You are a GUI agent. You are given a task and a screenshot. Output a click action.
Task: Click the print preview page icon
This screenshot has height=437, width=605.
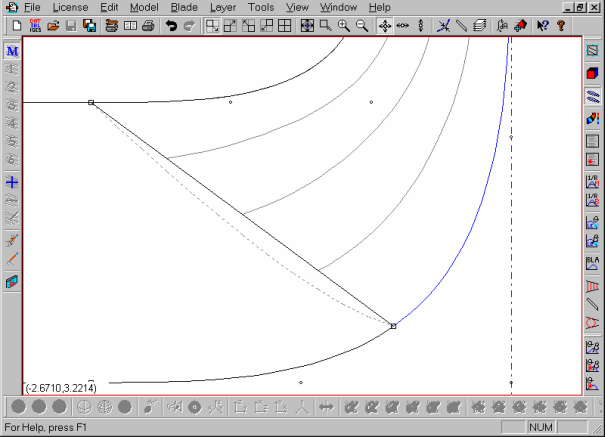(x=130, y=26)
